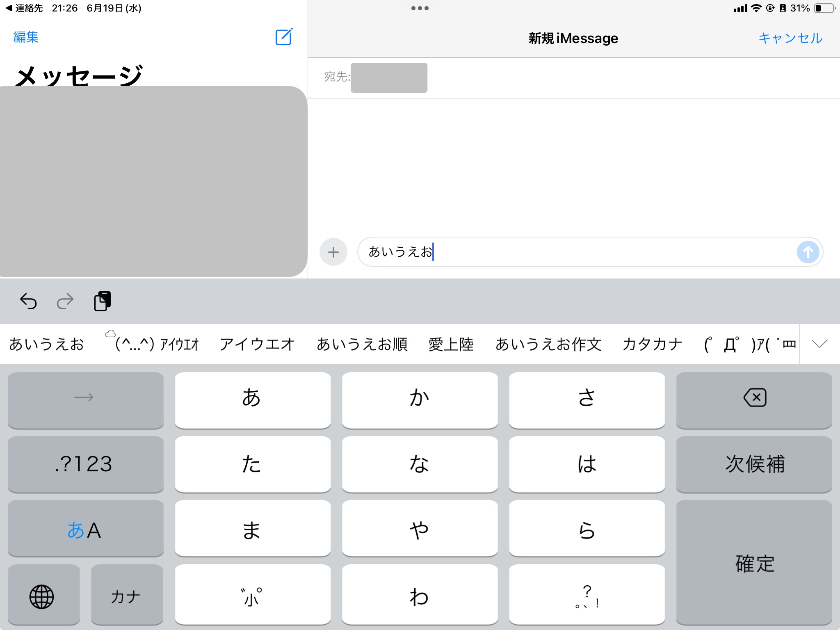Tap the compose new message icon
Image resolution: width=840 pixels, height=630 pixels.
coord(283,37)
